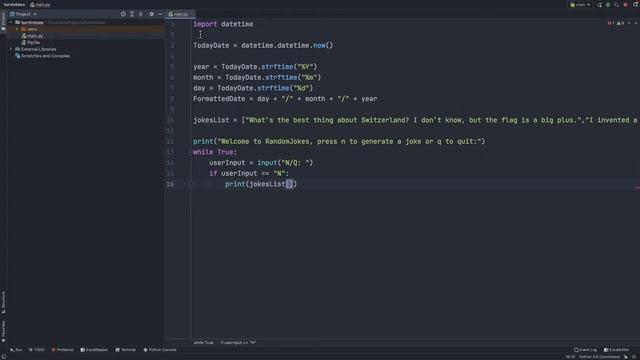Click Python interpreter widget in status bar
The width and height of the screenshot is (640, 360).
[x=600, y=357]
